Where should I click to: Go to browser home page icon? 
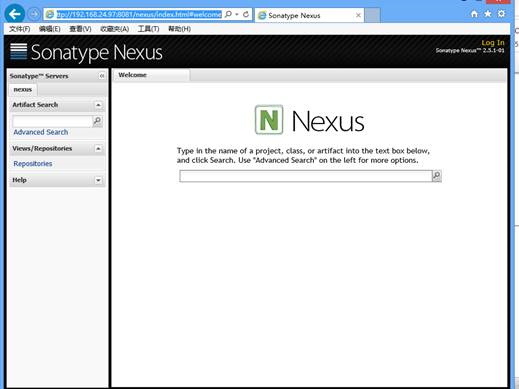point(474,14)
